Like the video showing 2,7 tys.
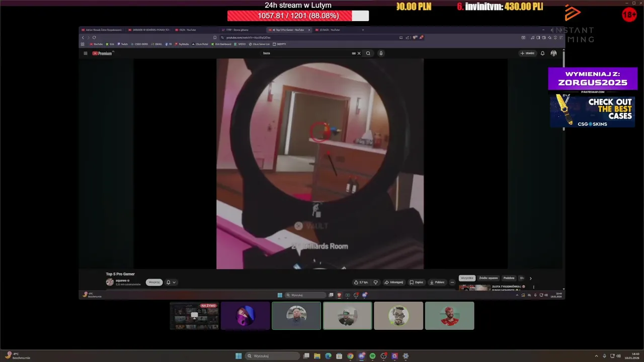Screen dimensions: 644x362 coord(361,282)
